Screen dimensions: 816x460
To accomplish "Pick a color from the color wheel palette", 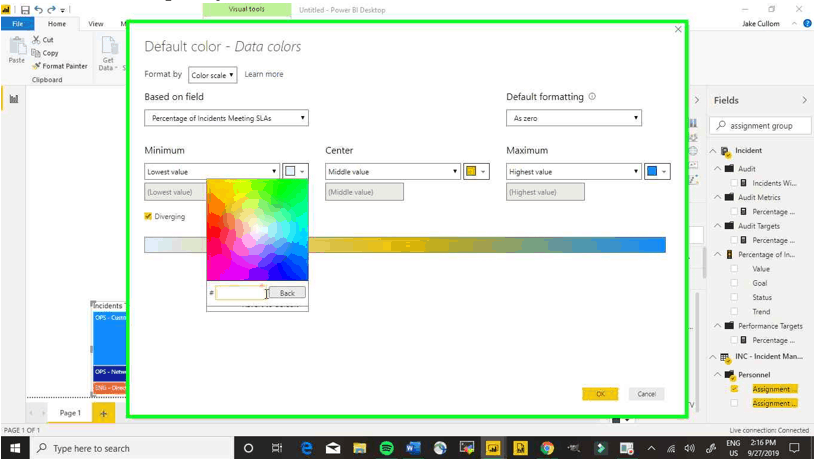I will pos(258,229).
